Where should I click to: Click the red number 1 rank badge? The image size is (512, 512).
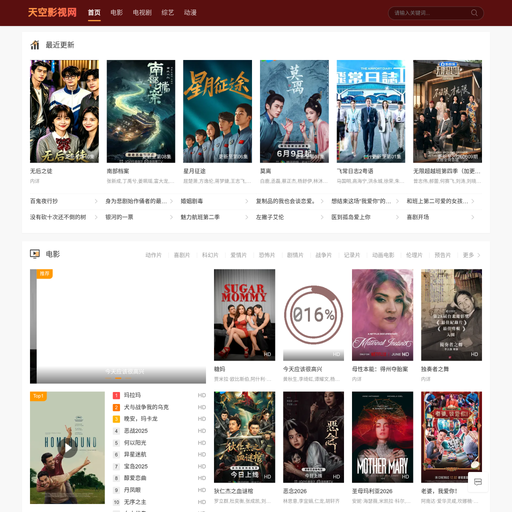tap(116, 395)
